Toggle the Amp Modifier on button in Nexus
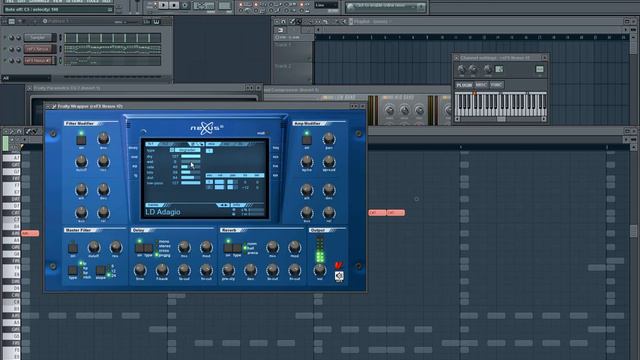Screen dimensions: 640x360 [307, 140]
